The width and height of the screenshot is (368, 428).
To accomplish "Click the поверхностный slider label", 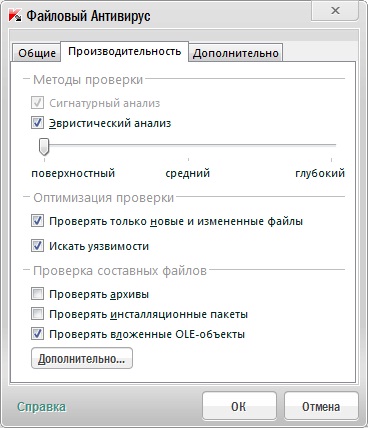I will click(x=73, y=173).
